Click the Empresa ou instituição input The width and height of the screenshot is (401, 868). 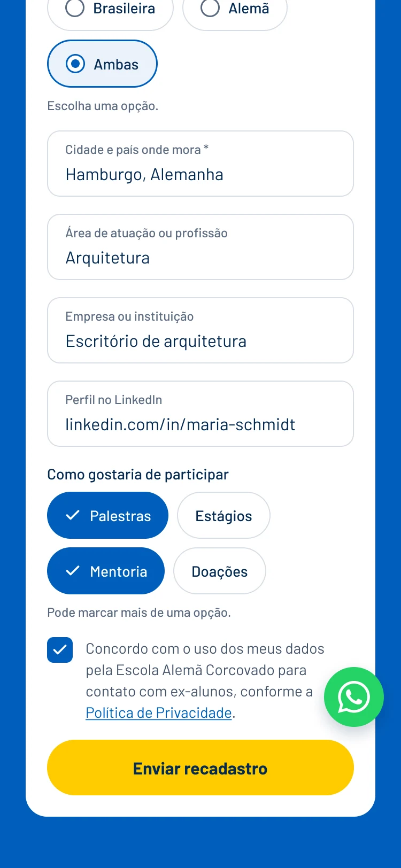tap(200, 330)
